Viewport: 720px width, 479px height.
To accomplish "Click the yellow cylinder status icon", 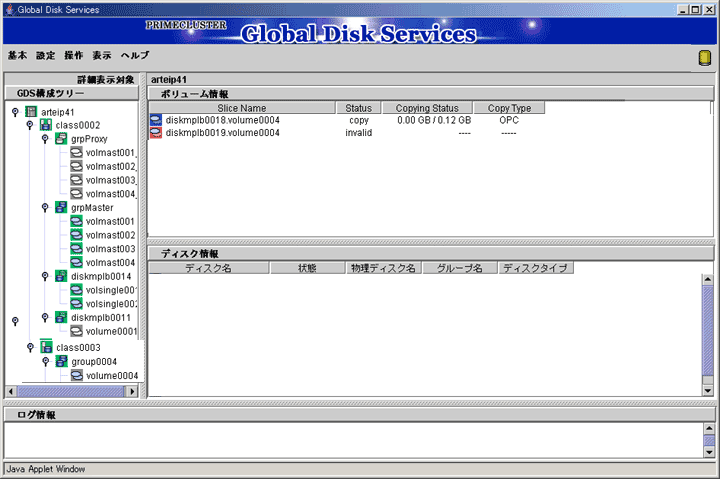I will tap(705, 58).
